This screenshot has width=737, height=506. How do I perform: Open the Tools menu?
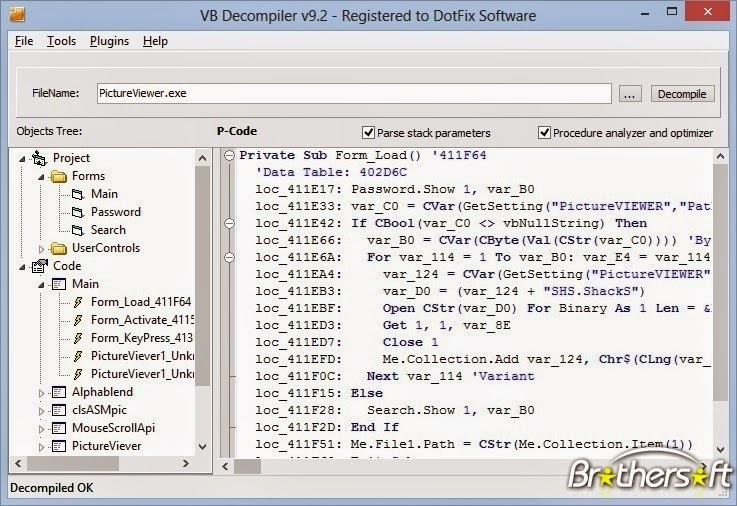62,41
